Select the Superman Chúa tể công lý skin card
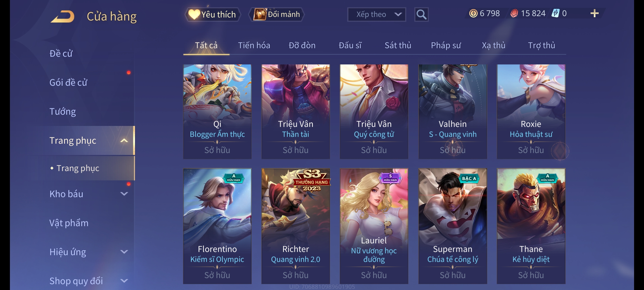 tap(453, 226)
